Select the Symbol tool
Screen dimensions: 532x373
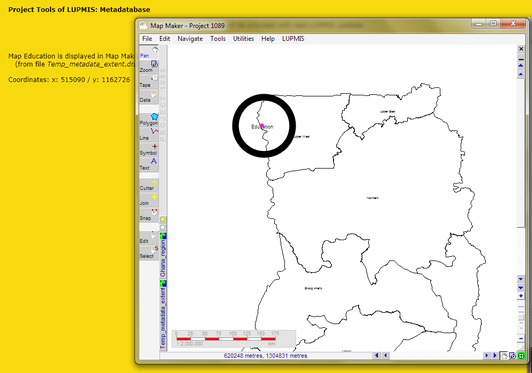pos(149,149)
